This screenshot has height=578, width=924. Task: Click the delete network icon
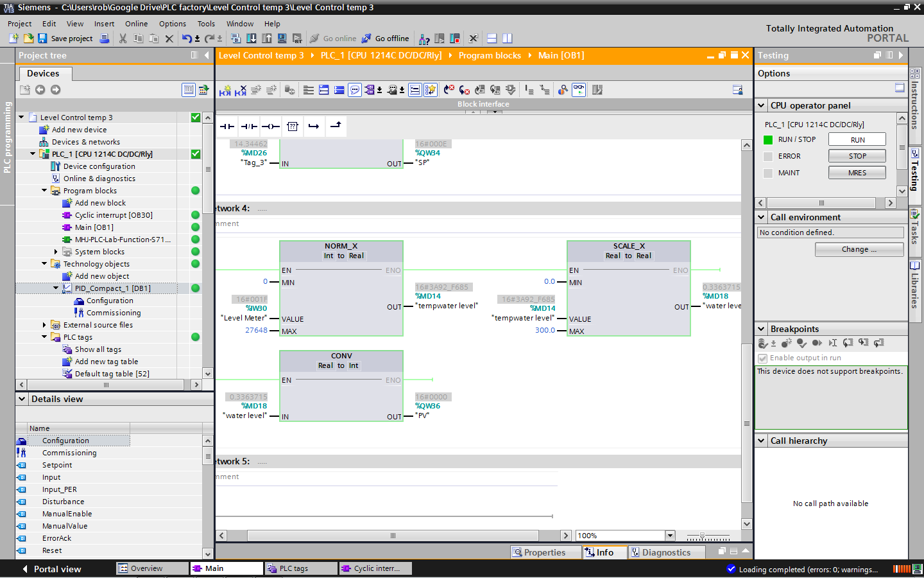pyautogui.click(x=241, y=91)
